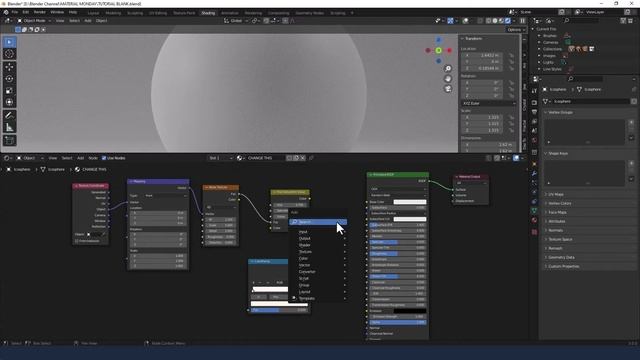Click the Search button in Add menu
This screenshot has width=640, height=360.
click(x=318, y=222)
